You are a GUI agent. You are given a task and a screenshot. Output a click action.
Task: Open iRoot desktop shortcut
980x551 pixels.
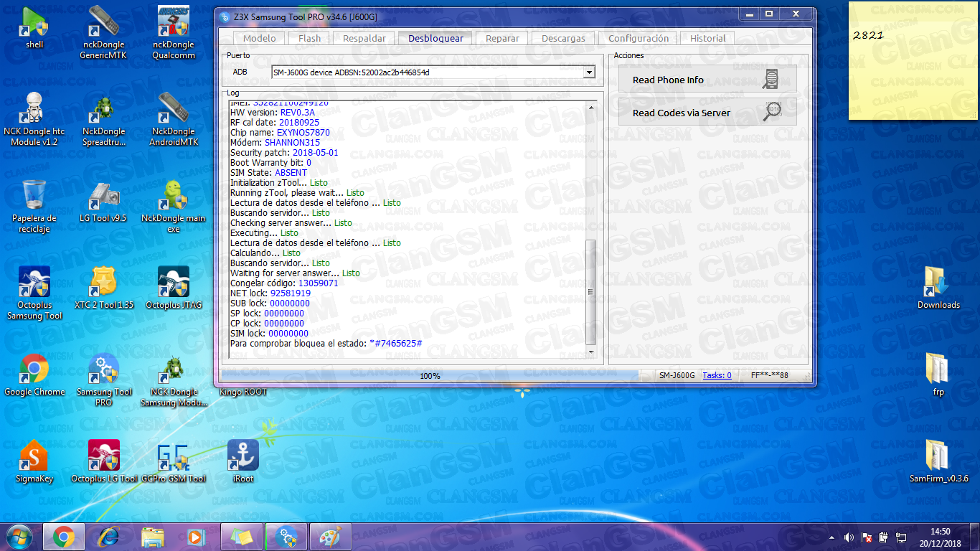243,462
